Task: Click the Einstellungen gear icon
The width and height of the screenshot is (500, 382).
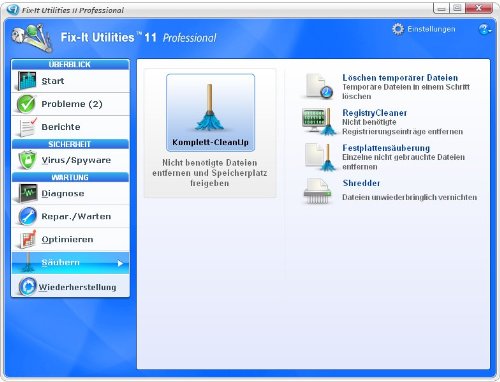Action: click(398, 29)
